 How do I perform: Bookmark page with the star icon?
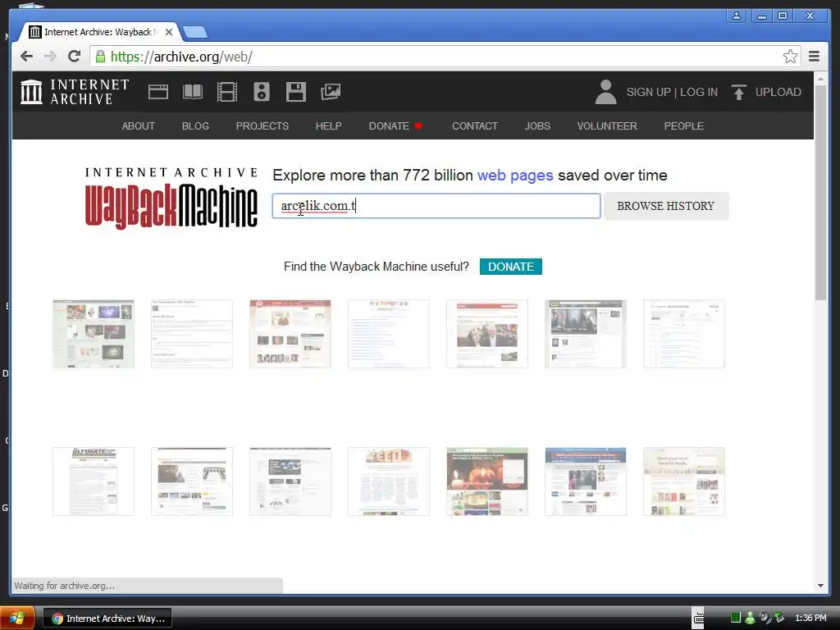point(790,57)
